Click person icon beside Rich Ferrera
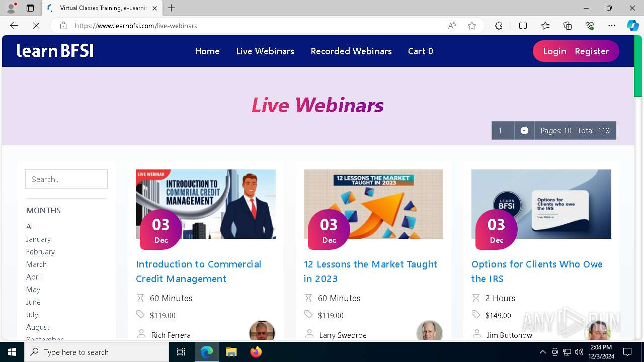Viewport: 644px width, 362px height. coord(141,334)
